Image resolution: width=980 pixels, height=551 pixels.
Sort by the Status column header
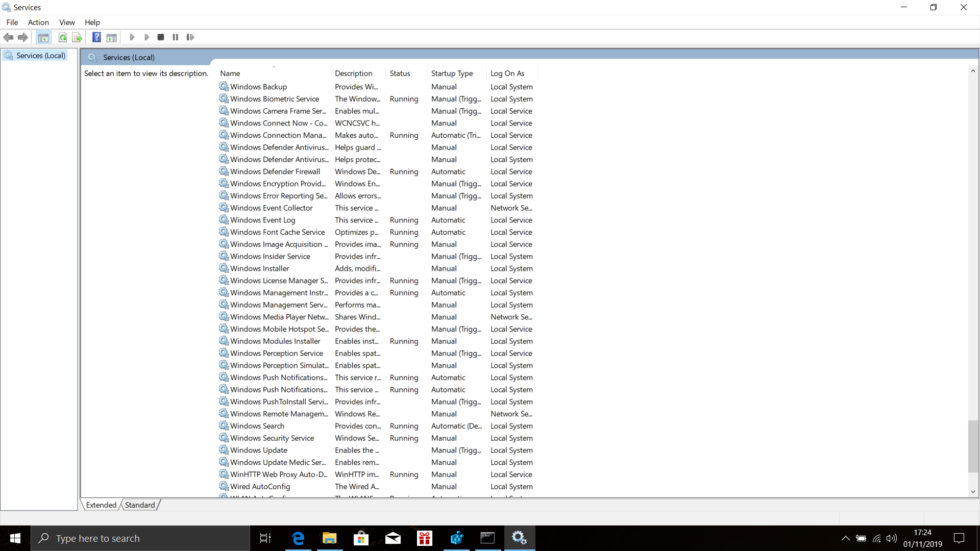(407, 73)
